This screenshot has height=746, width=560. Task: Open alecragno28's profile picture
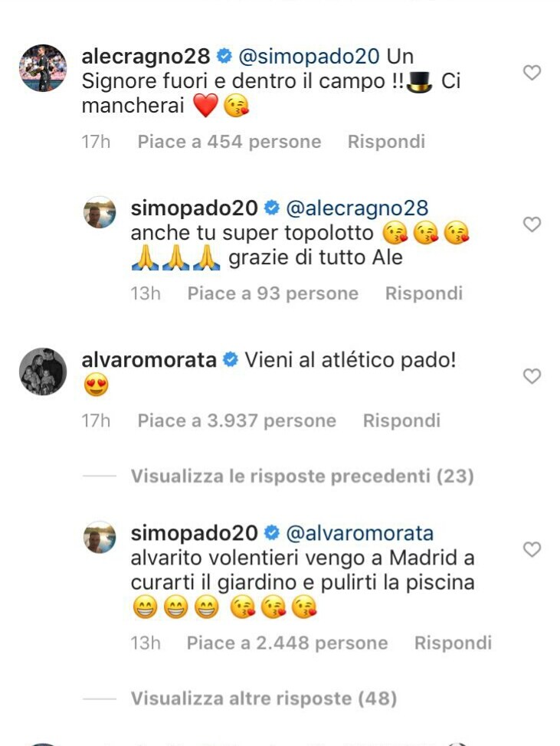point(43,68)
